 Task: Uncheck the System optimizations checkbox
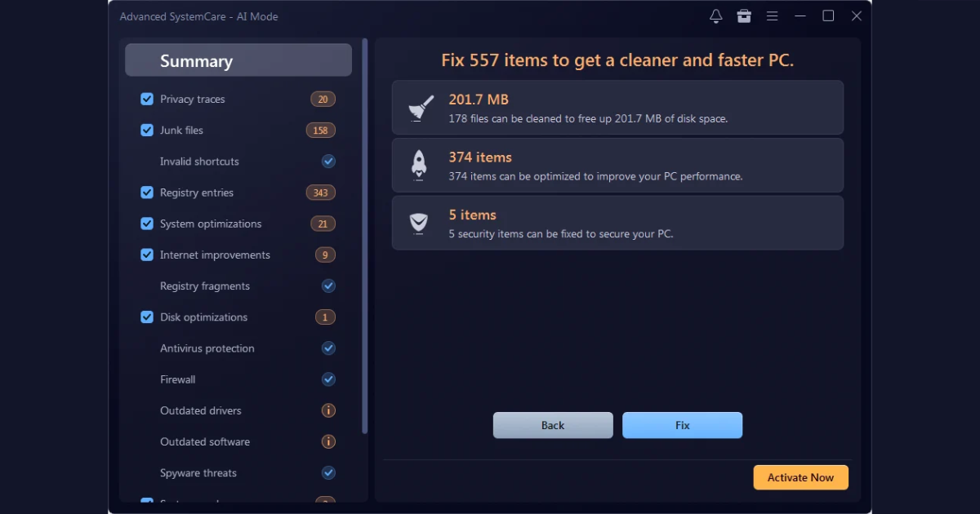pos(147,224)
